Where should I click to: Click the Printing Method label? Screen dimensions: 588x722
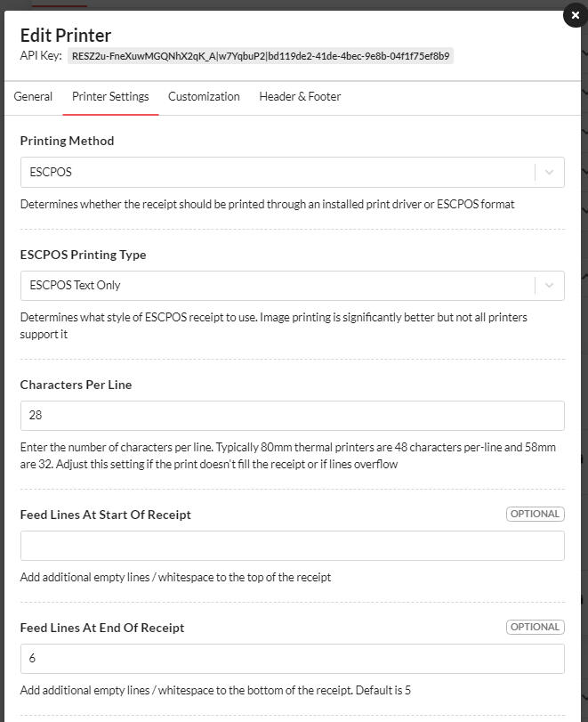click(67, 141)
